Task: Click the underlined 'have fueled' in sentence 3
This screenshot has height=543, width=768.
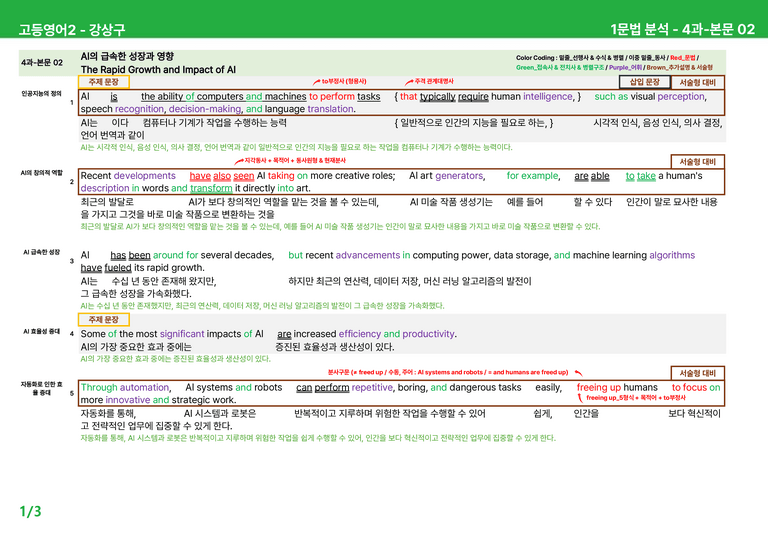Action: point(106,268)
